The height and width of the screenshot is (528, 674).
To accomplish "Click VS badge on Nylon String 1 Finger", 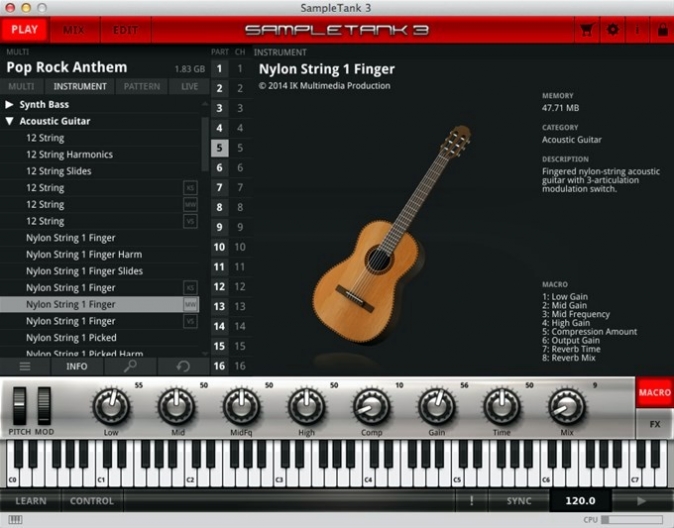I will click(x=190, y=321).
